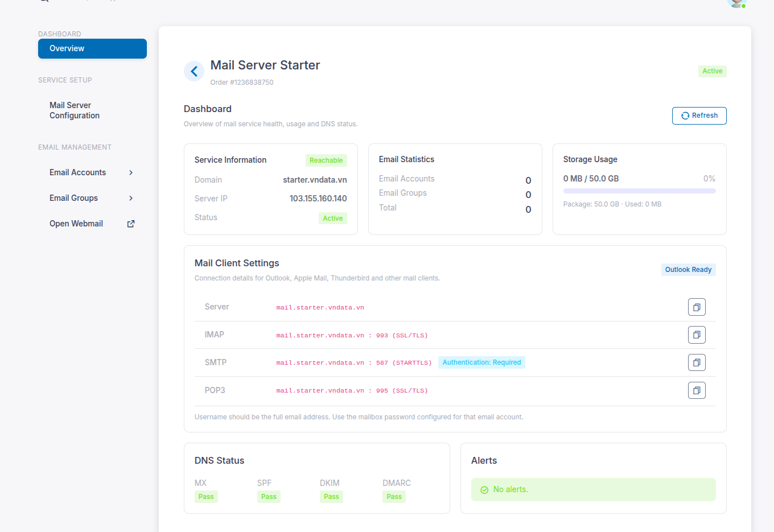Click the Authentication: Required tag

click(x=481, y=362)
